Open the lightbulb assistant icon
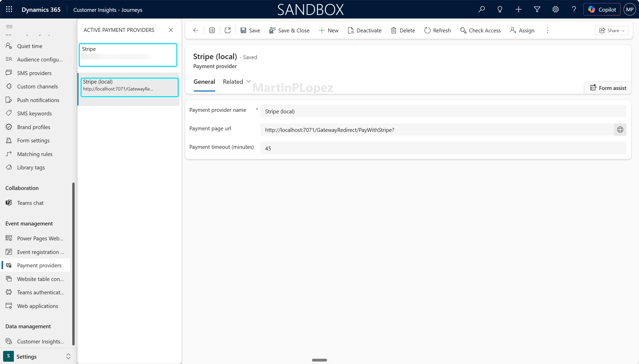 point(500,10)
